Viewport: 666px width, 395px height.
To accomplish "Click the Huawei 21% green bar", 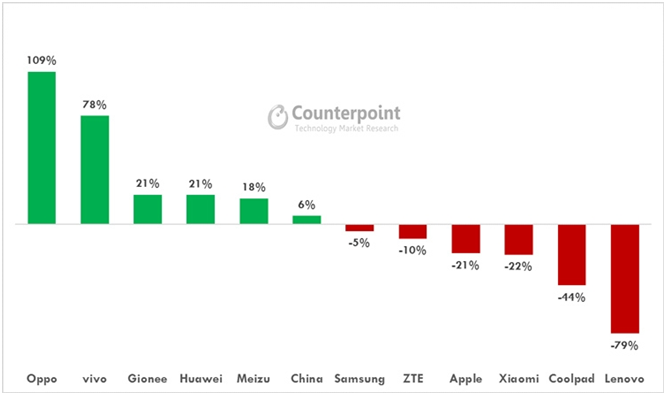I will pyautogui.click(x=200, y=209).
